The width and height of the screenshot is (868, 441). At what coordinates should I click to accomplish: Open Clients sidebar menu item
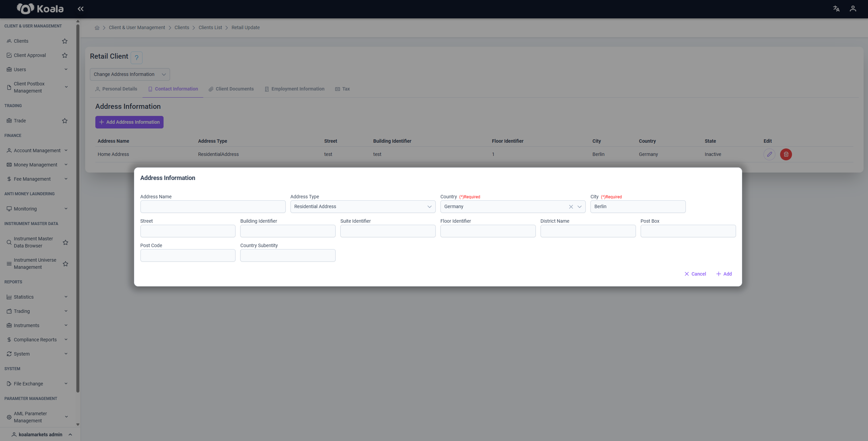21,41
